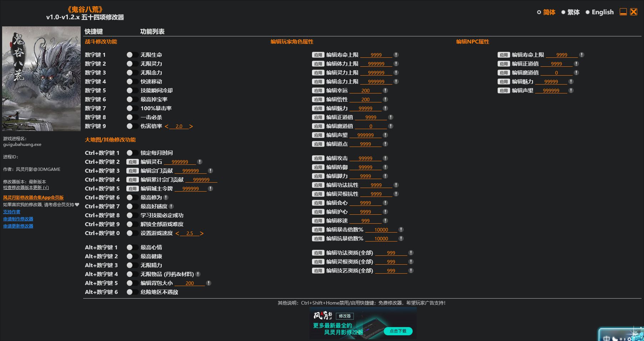Viewport: 644px width, 341px height.
Task: Click the 编辑幸运 input field
Action: 365,91
